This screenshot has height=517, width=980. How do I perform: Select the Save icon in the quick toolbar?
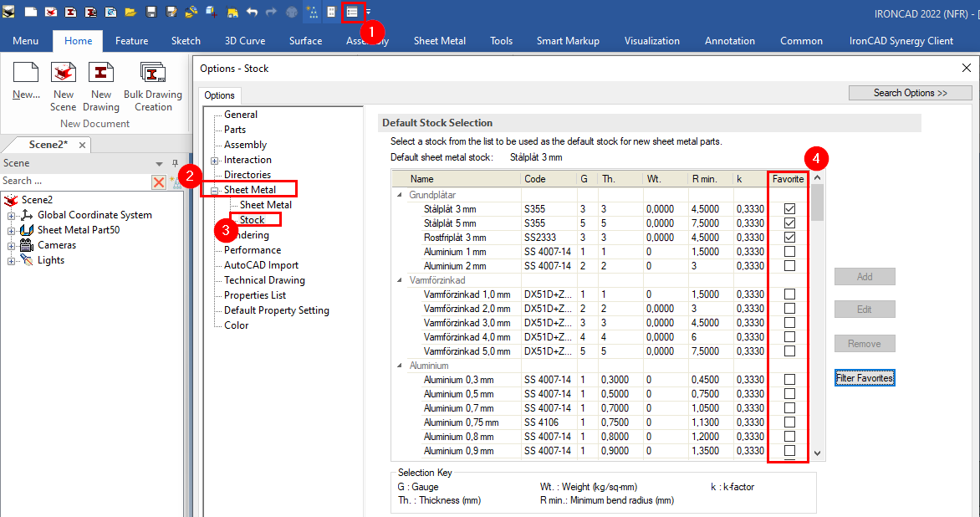[151, 12]
